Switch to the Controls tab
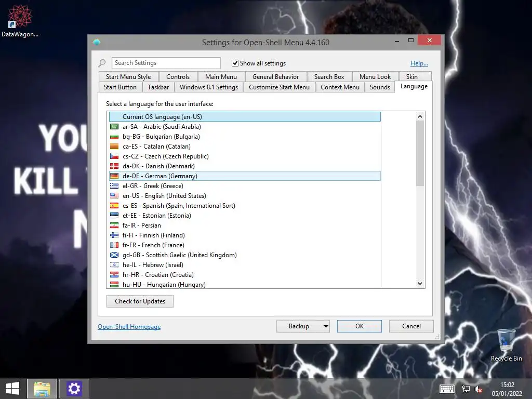 click(x=178, y=77)
